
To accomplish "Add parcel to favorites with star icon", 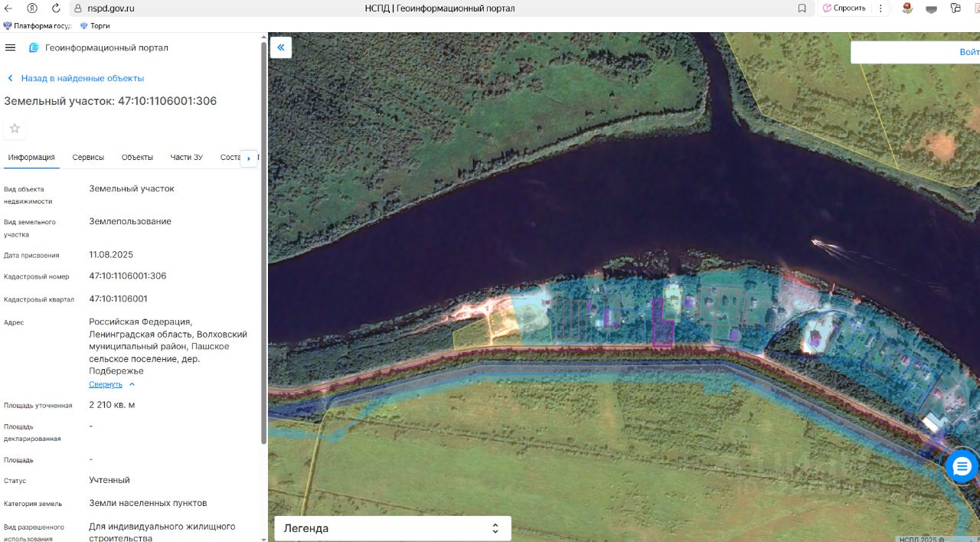I will [x=15, y=128].
